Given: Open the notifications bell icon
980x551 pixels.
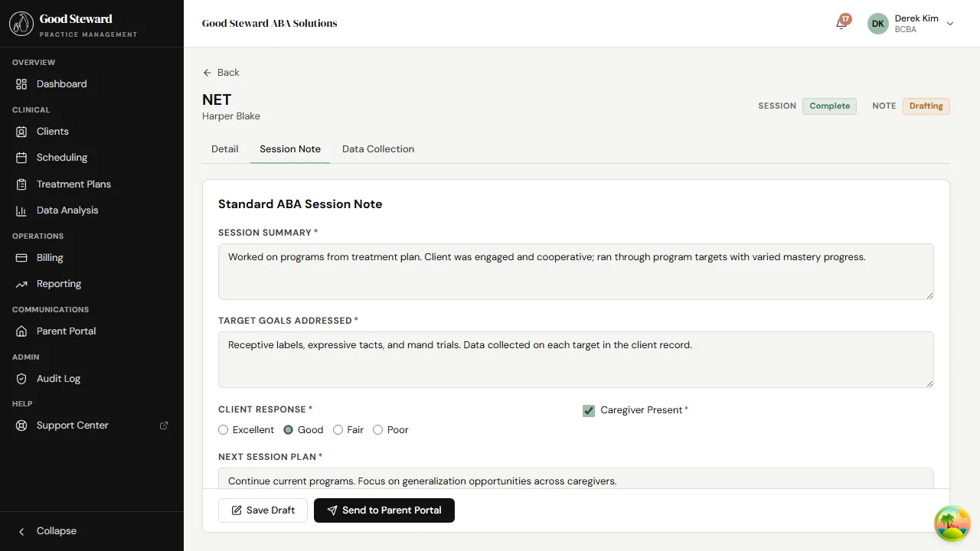Looking at the screenshot, I should coord(841,24).
